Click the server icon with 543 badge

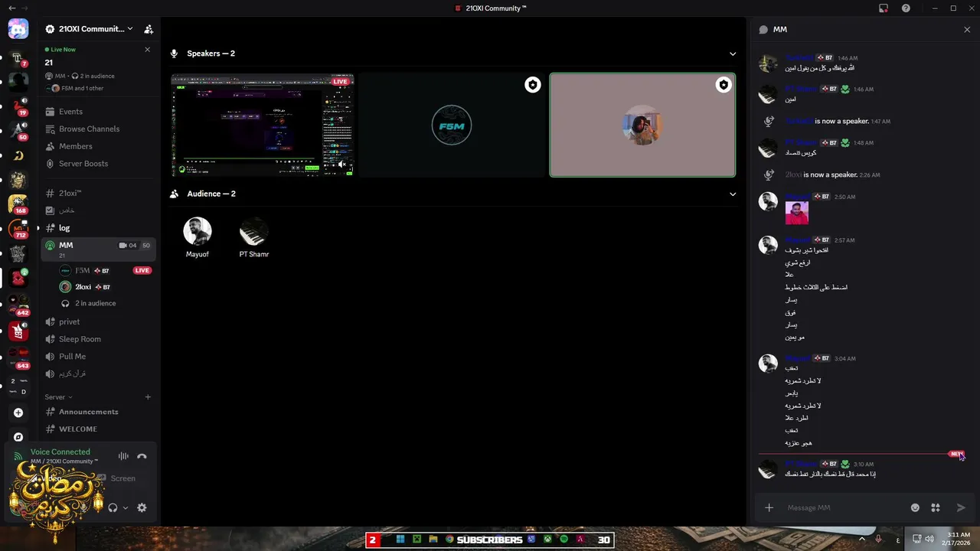[18, 358]
